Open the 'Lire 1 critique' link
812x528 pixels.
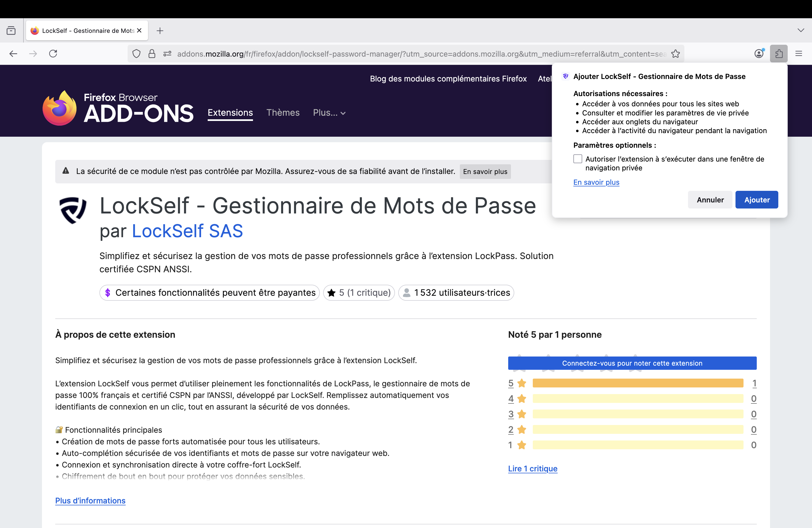532,469
